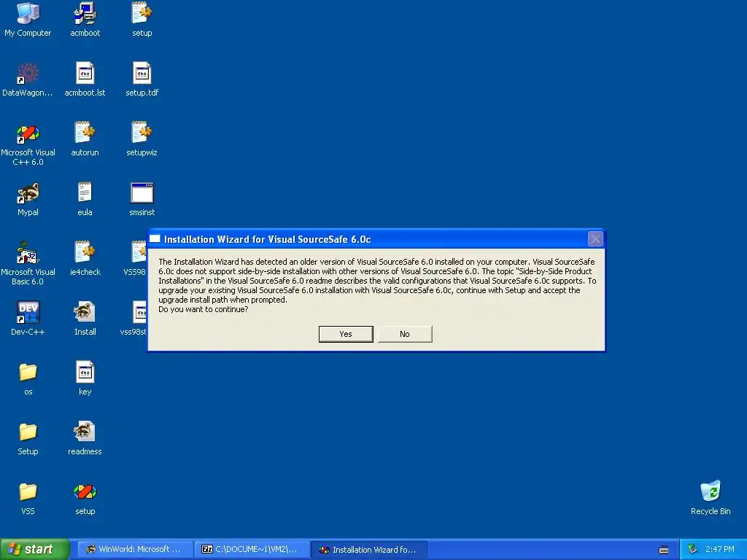747x560 pixels.
Task: Click the 2:47 PM taskbar clock
Action: pyautogui.click(x=720, y=550)
